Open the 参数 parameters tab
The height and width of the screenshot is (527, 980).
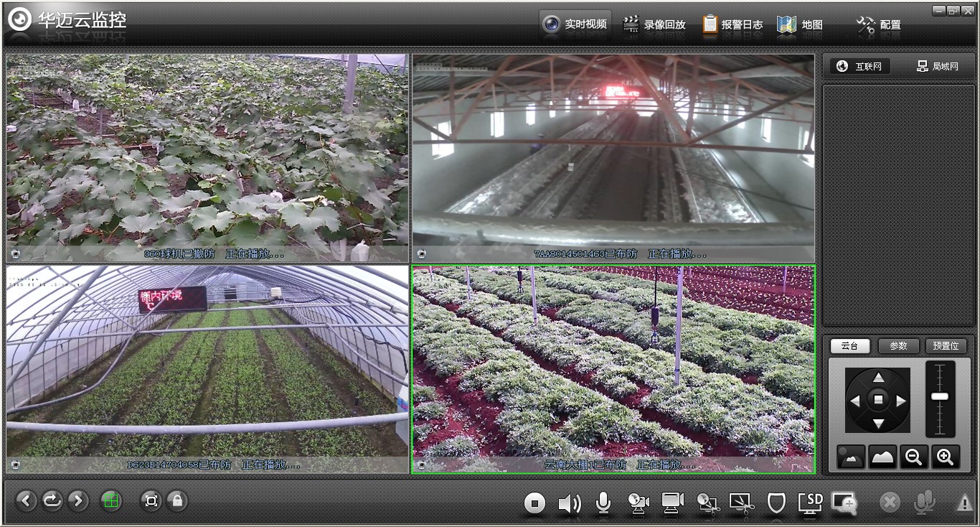click(898, 345)
